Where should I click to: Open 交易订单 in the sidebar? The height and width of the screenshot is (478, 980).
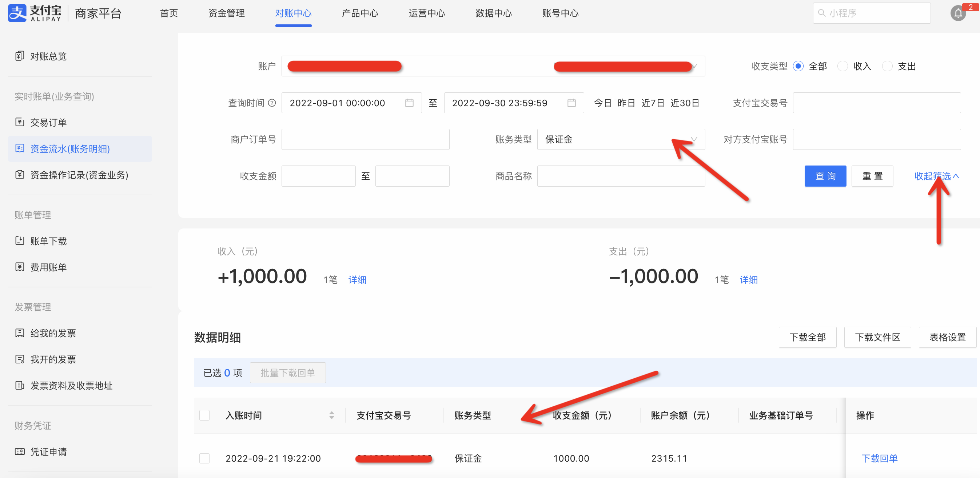pyautogui.click(x=48, y=122)
